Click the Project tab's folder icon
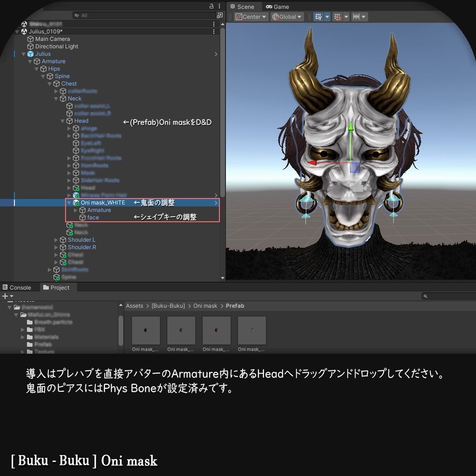 coord(46,287)
